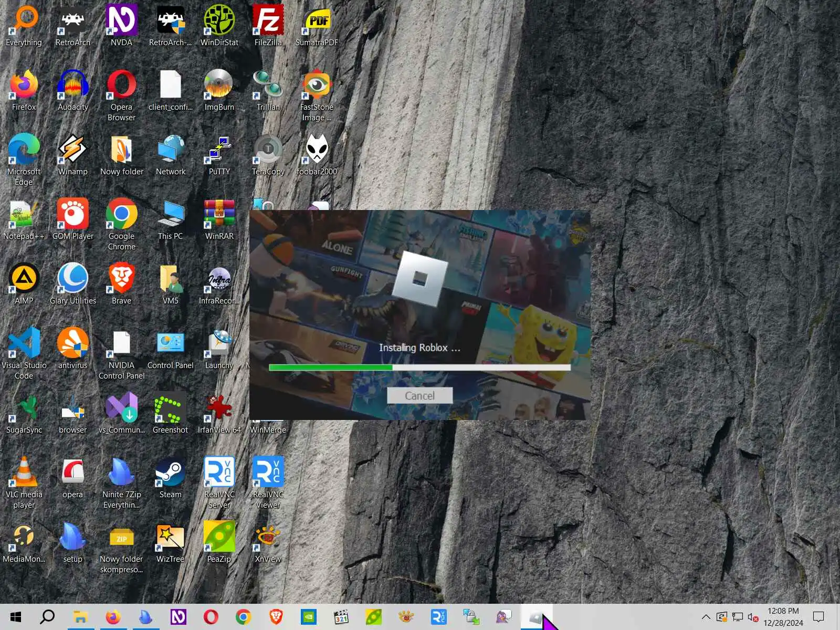This screenshot has width=840, height=630.
Task: Click the Ninite 7Zip Everythin... desktop icon
Action: pos(121,483)
